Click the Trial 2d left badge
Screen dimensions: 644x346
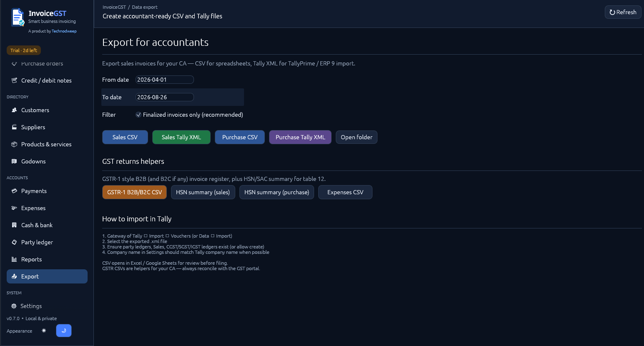coord(24,50)
